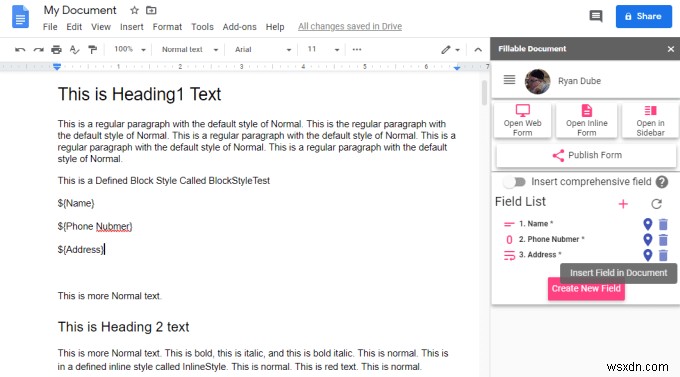Open the Insert menu
This screenshot has width=680, height=377.
(x=131, y=27)
